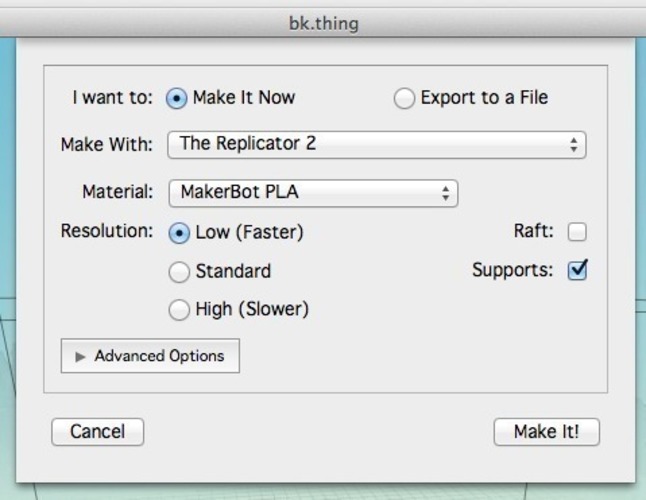Choose High (Slower) resolution
This screenshot has height=500, width=646.
pos(179,310)
